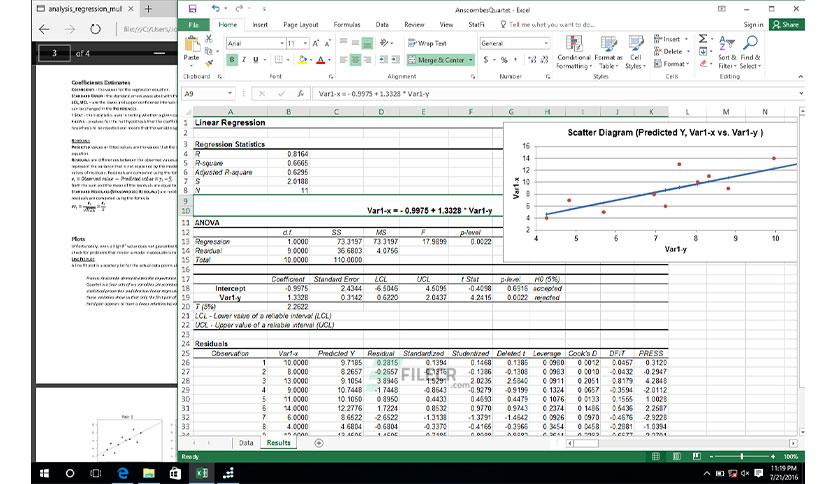Screen dimensions: 836x484
Task: Apply percent style to cells
Action: [x=504, y=60]
